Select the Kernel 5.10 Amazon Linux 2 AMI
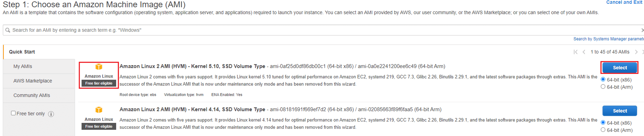644x136 pixels. coord(619,68)
